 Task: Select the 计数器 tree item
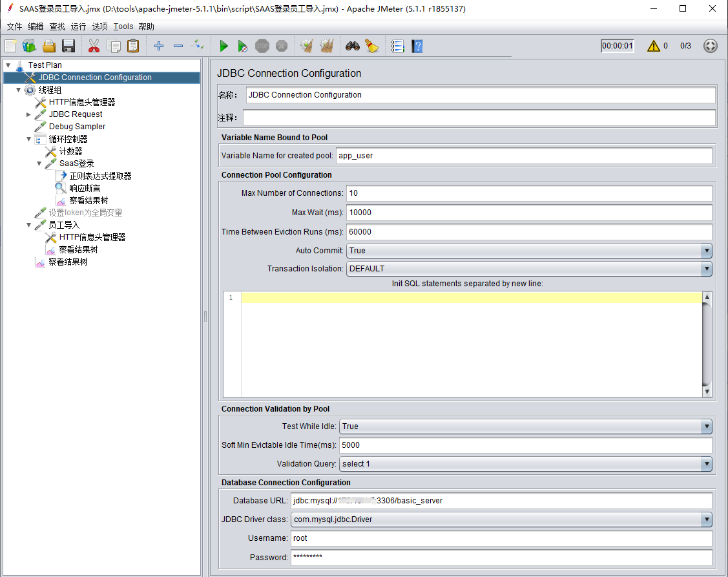70,151
